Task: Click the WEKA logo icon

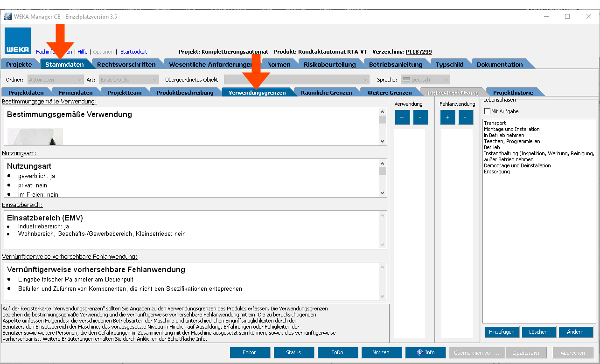Action: tap(18, 41)
